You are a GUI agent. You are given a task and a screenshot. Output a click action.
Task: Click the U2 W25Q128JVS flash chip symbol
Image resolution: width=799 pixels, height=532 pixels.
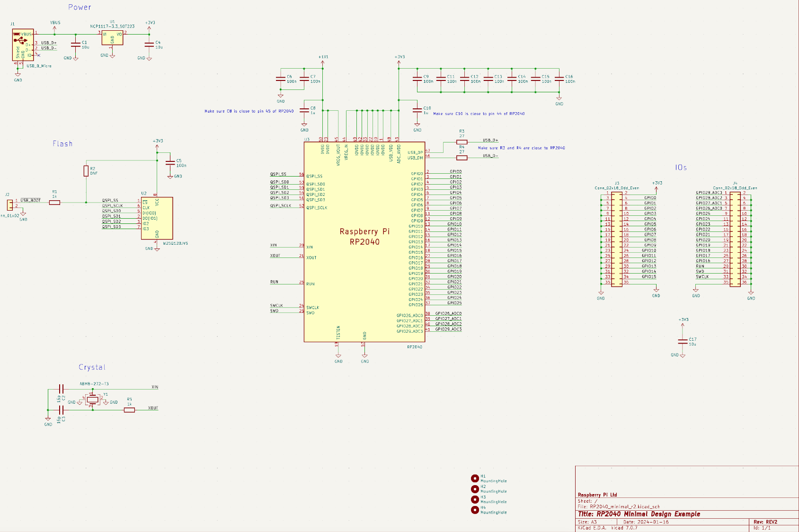tap(157, 218)
